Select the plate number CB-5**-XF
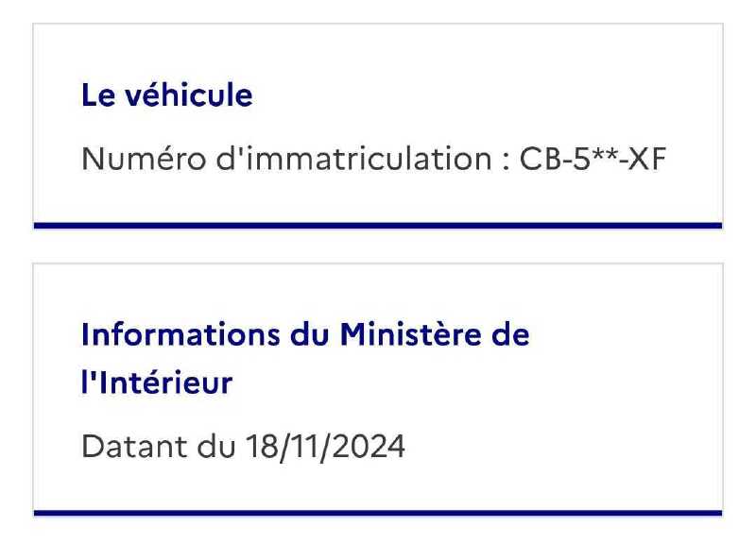756x544 pixels. (x=593, y=159)
